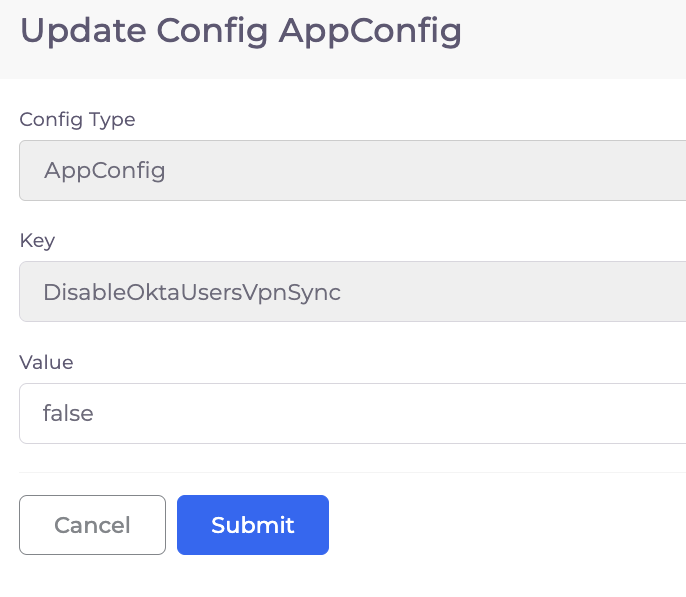This screenshot has height=597, width=686.
Task: Click empty area inside Value box
Action: [394, 413]
